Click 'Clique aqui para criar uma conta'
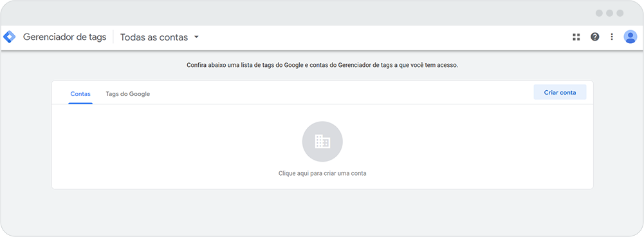Image resolution: width=644 pixels, height=237 pixels. click(x=322, y=174)
